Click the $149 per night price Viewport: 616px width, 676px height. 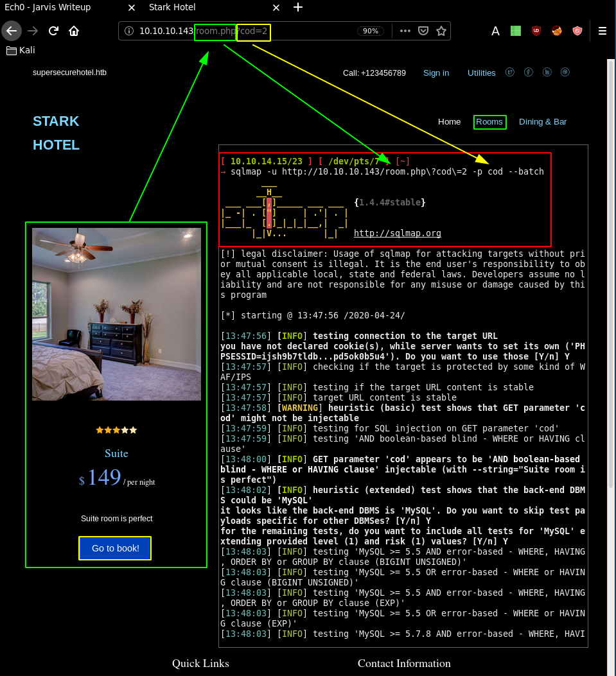116,478
